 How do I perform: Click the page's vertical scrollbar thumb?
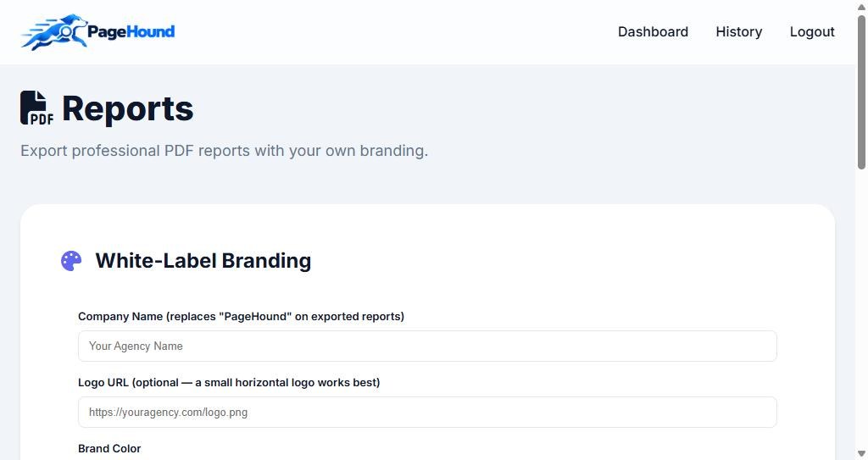click(x=861, y=91)
